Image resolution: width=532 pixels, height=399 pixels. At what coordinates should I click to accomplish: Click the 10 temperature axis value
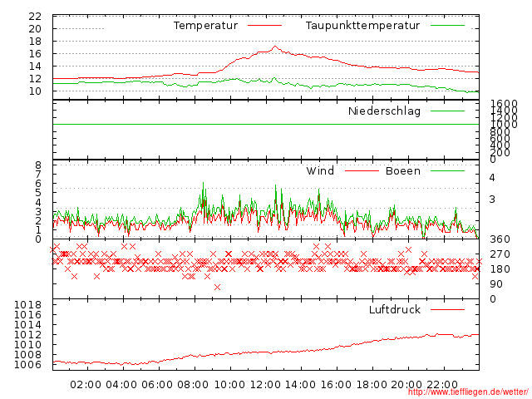coord(35,91)
